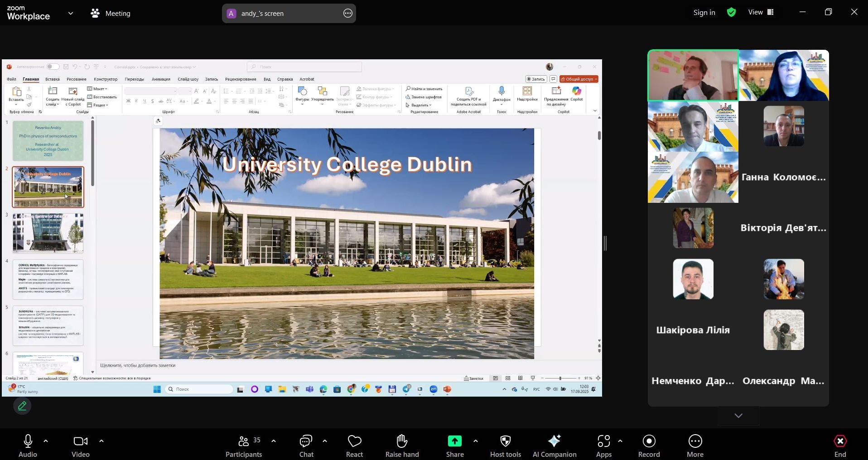The height and width of the screenshot is (460, 868).
Task: Show more participants with down chevron
Action: click(738, 416)
